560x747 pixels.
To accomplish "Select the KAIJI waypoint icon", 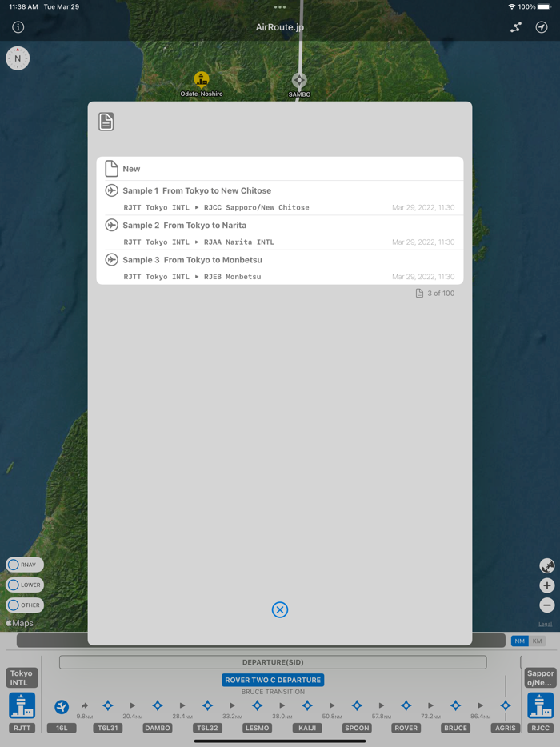I will pos(307,705).
